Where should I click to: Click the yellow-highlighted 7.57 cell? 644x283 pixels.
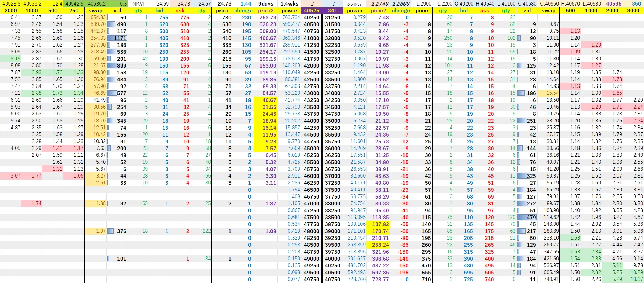[x=266, y=148]
